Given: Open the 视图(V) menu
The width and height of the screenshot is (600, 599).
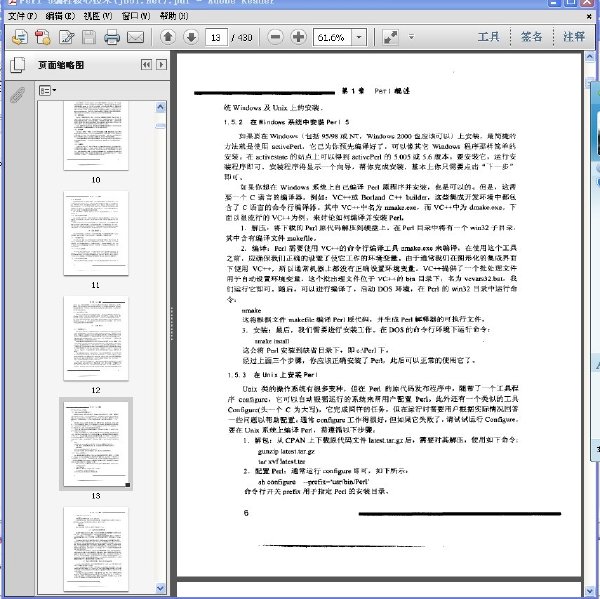Looking at the screenshot, I should coord(98,16).
